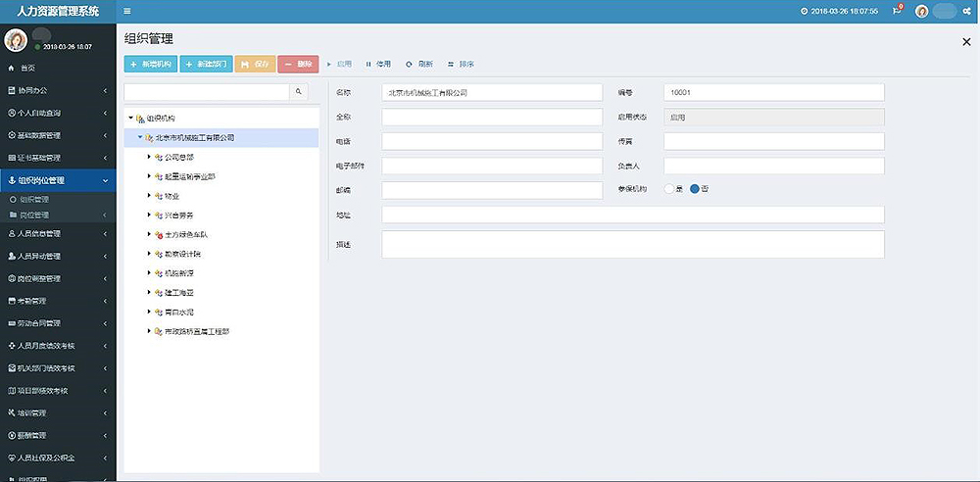Expand the 劳动合同管理 sidebar menu
980x482 pixels.
(58, 323)
